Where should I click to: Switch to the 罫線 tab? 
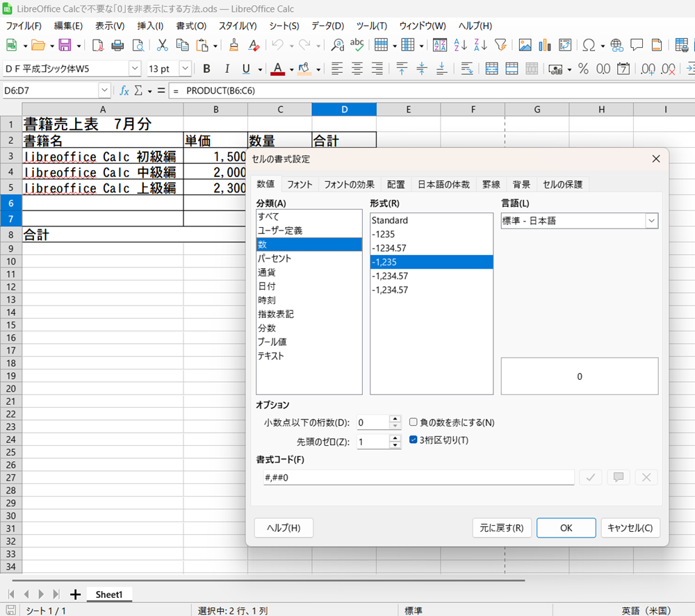(x=491, y=185)
